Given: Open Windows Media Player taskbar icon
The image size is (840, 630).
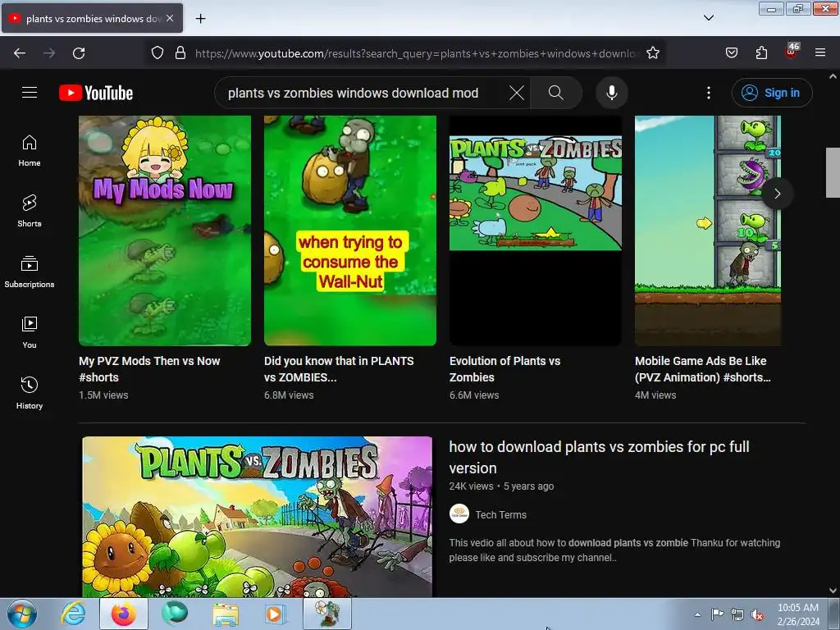Looking at the screenshot, I should tap(276, 614).
